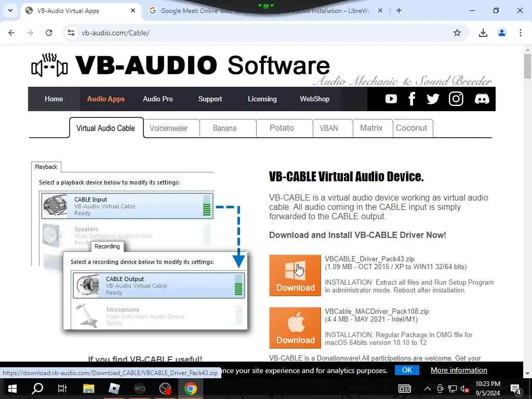
Task: Open WebShop navigation item
Action: [314, 99]
